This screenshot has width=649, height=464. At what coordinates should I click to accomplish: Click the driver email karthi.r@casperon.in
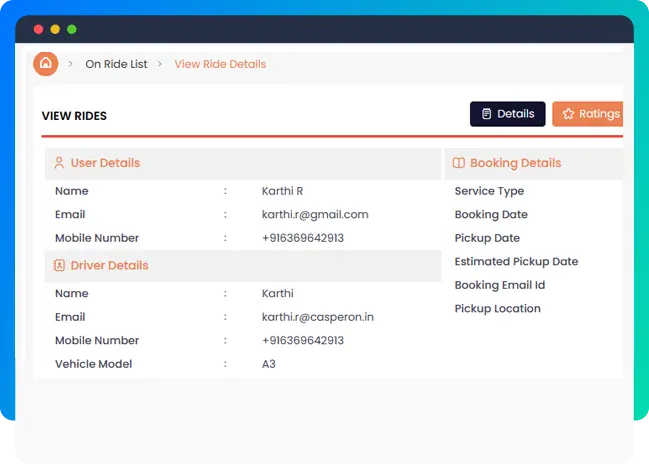[317, 317]
